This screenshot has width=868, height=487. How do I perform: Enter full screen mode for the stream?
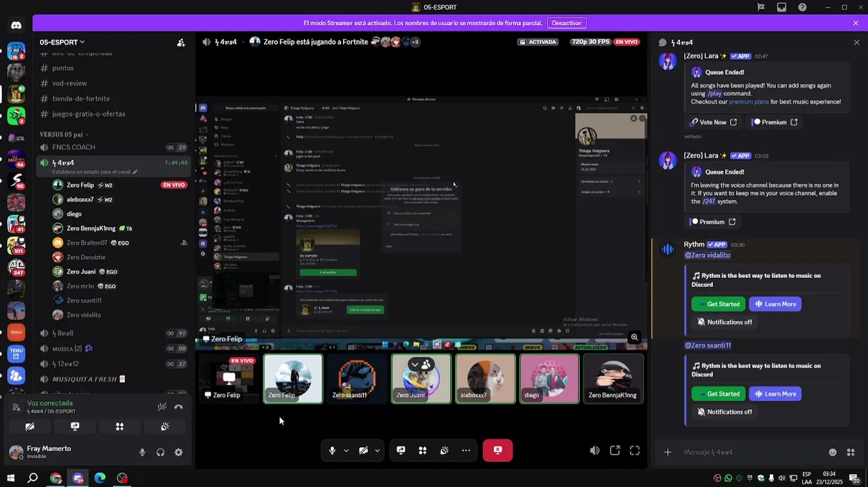pos(635,450)
